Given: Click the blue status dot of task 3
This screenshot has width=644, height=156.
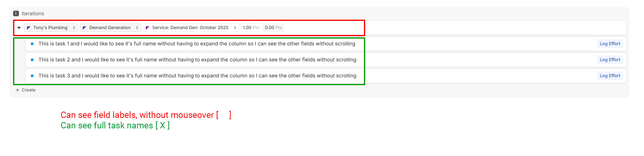Looking at the screenshot, I should (32, 76).
